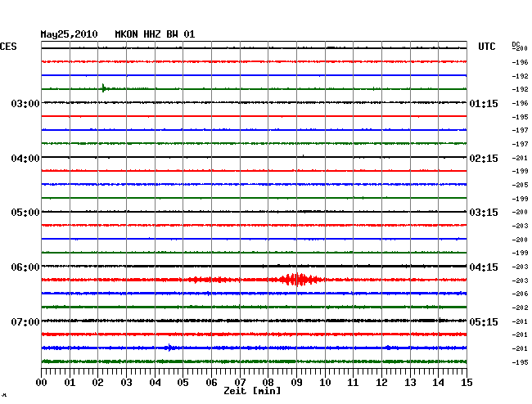Click the 14 minute label on bottom axis
The image size is (532, 404).
point(438,382)
